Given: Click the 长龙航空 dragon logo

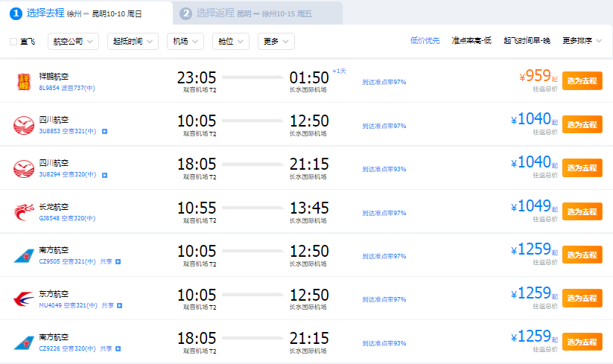Looking at the screenshot, I should point(24,212).
